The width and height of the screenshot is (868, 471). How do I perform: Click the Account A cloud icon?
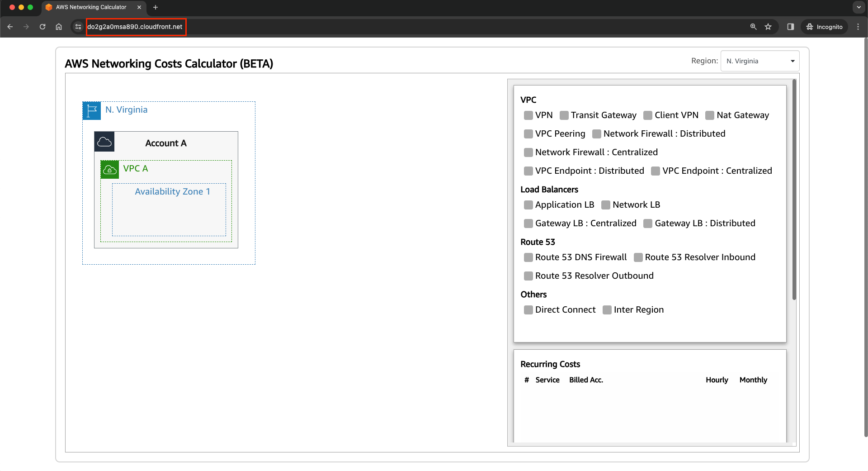[x=104, y=142]
